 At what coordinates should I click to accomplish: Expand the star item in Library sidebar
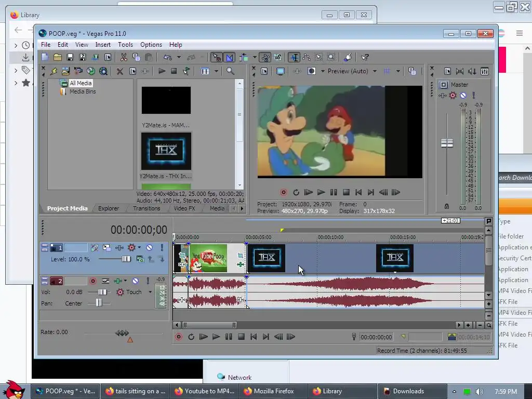coord(16,83)
